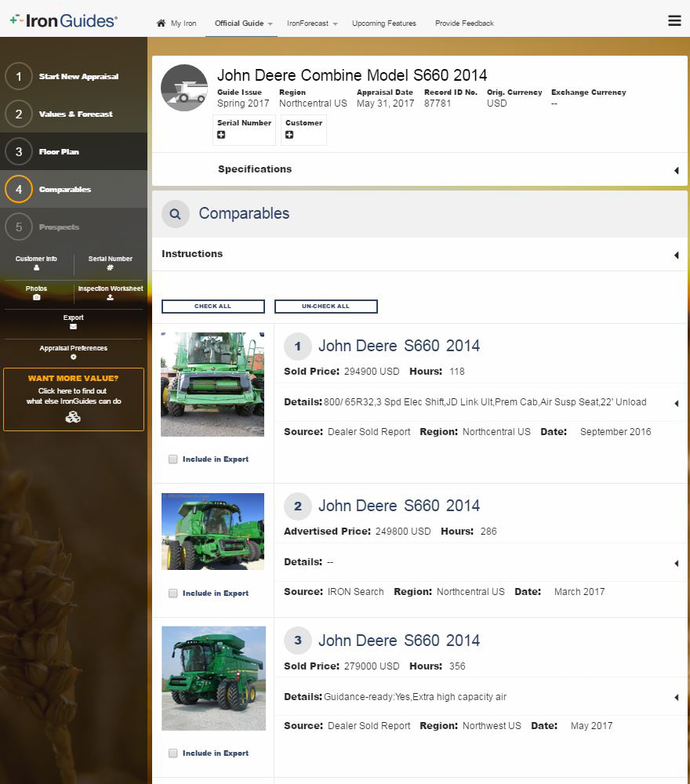Open Upcoming Features menu item

click(x=384, y=23)
